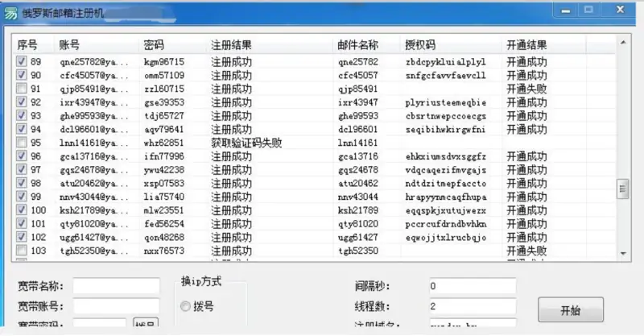Click mail name ghe99593
Viewport: 644px width, 336px height.
tap(358, 116)
